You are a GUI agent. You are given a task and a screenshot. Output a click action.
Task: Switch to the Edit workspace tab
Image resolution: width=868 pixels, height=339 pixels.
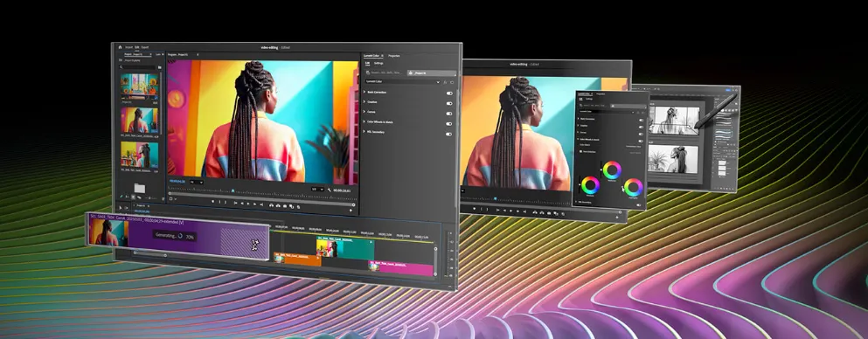136,47
